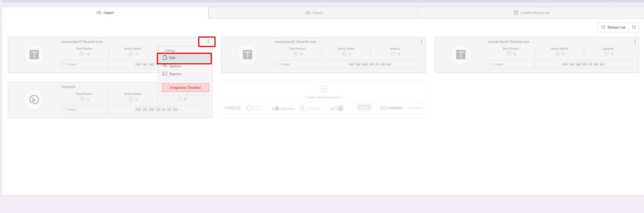Click the n11 logo in integration strip

336,108
